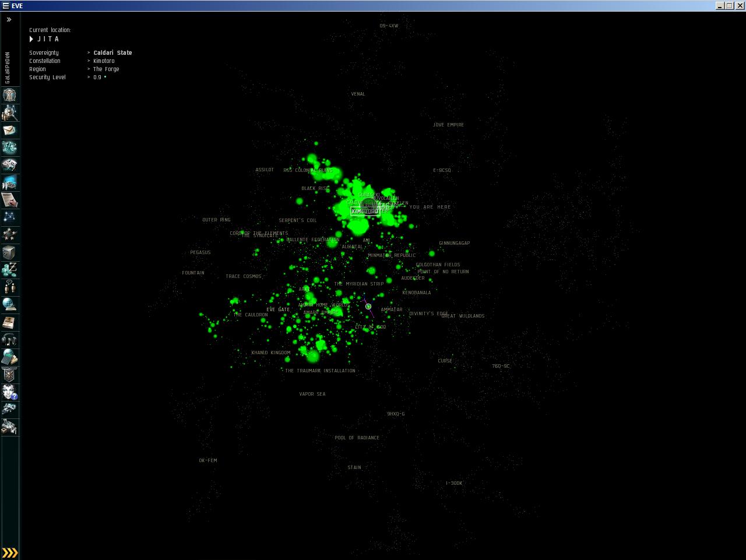Click the GINNUNGAGAP label
746x560 pixels.
(455, 243)
